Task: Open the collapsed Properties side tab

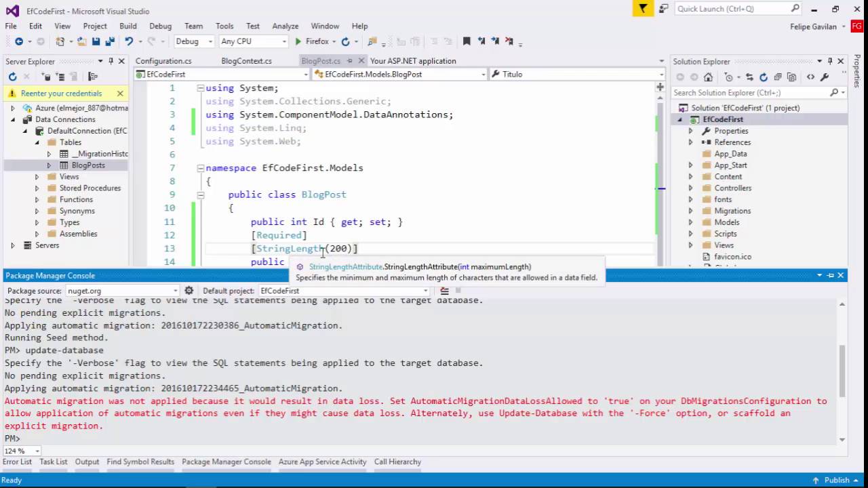Action: (x=858, y=71)
